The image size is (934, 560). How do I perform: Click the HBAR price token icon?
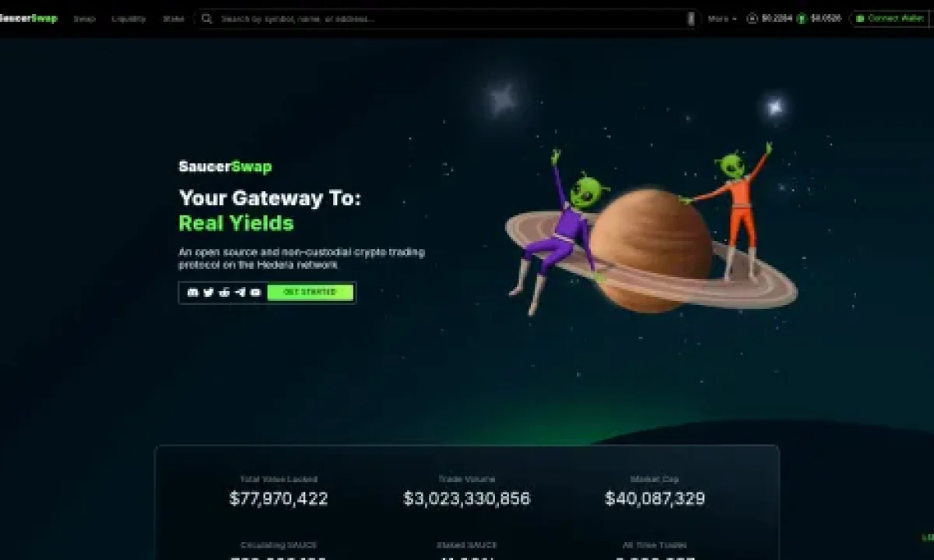click(752, 19)
